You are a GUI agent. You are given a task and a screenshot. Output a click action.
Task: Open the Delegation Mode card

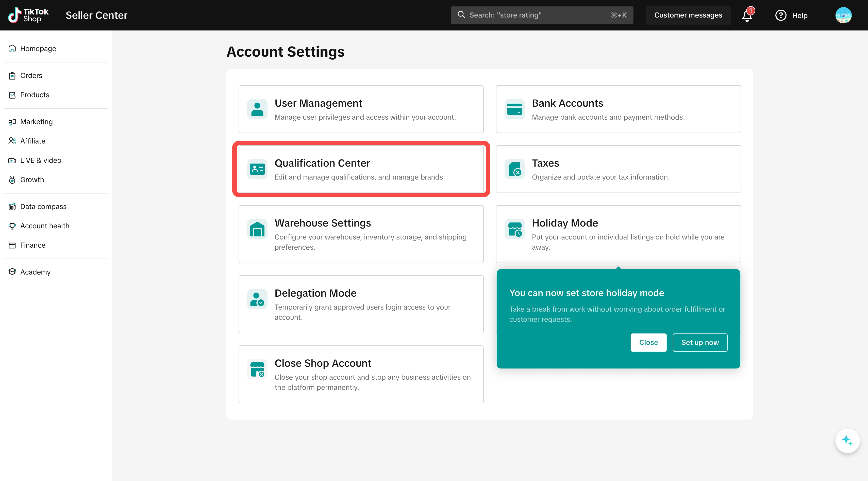361,304
